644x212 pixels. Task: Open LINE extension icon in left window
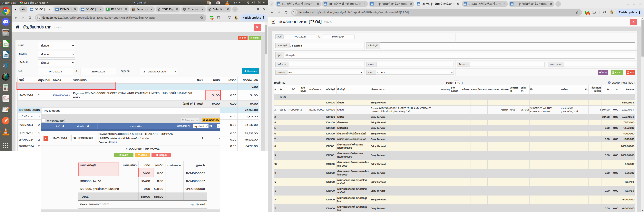coord(212,18)
